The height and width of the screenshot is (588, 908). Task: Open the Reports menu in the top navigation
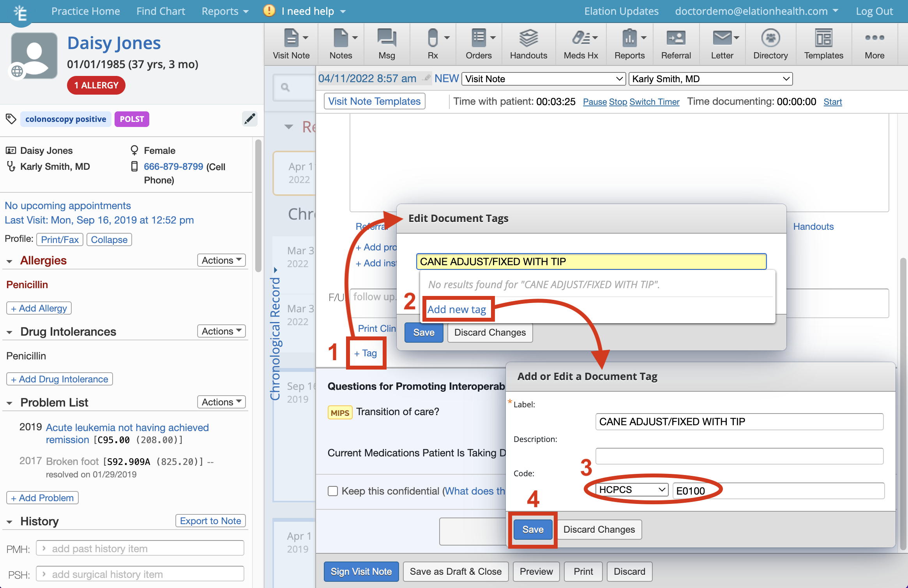point(224,11)
